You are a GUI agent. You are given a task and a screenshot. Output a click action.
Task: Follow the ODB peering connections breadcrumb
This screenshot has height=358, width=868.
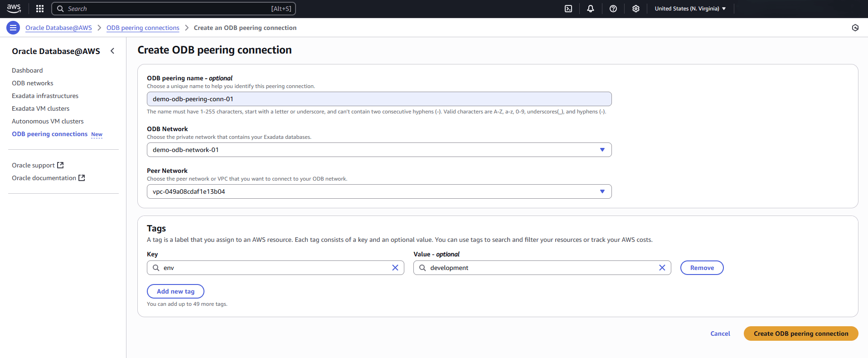143,28
